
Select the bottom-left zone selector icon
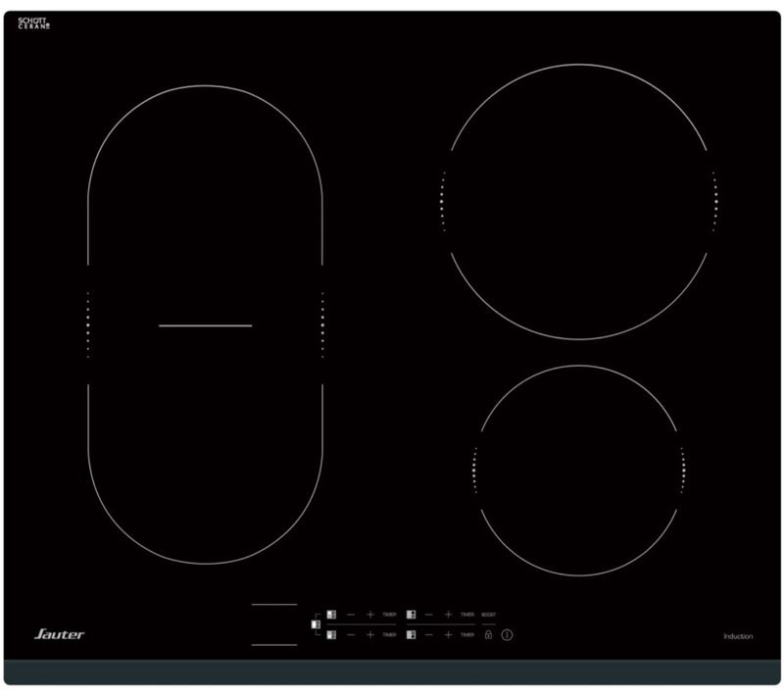332,635
